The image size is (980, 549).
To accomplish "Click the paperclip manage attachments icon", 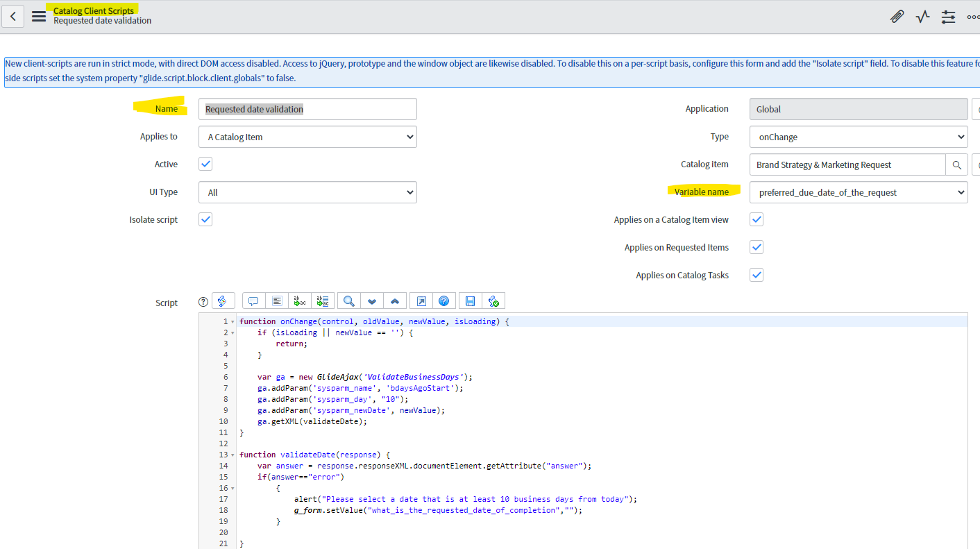I will click(x=897, y=17).
